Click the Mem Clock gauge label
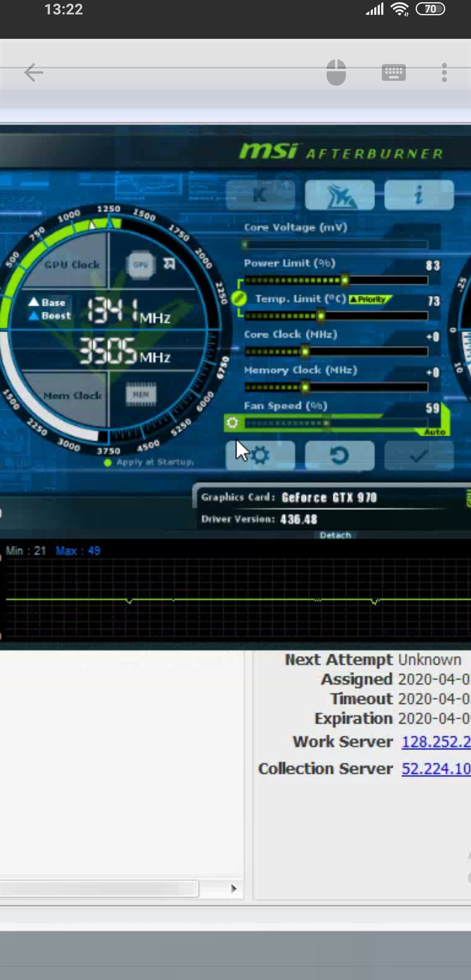Viewport: 471px width, 980px height. [x=72, y=395]
